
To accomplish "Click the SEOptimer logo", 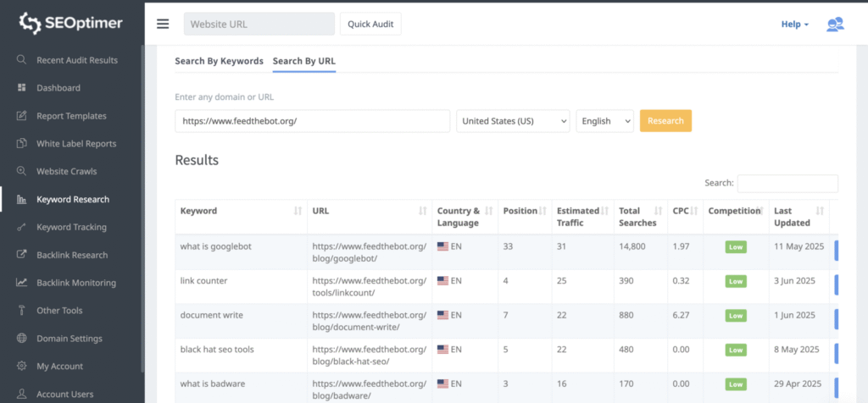I will tap(71, 23).
